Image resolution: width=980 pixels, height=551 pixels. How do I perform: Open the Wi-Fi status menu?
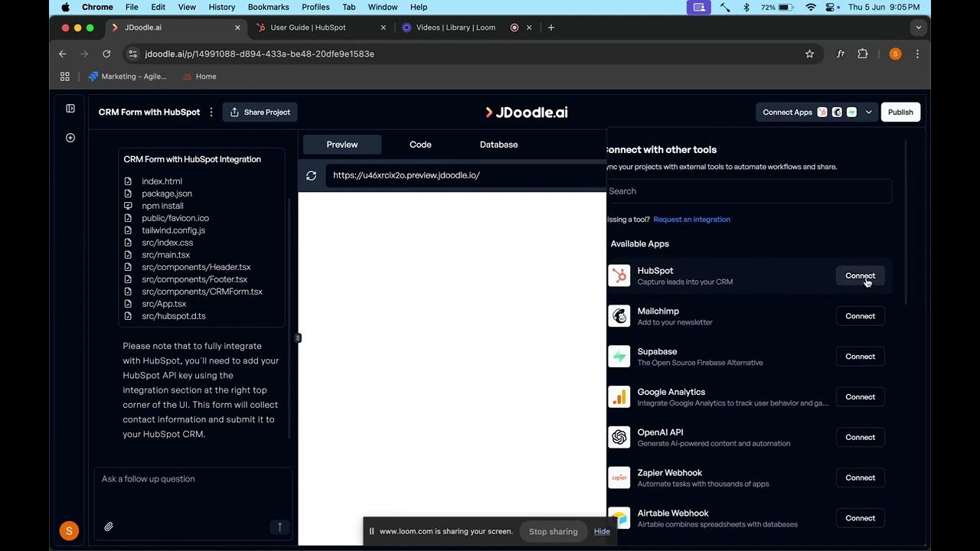[811, 7]
